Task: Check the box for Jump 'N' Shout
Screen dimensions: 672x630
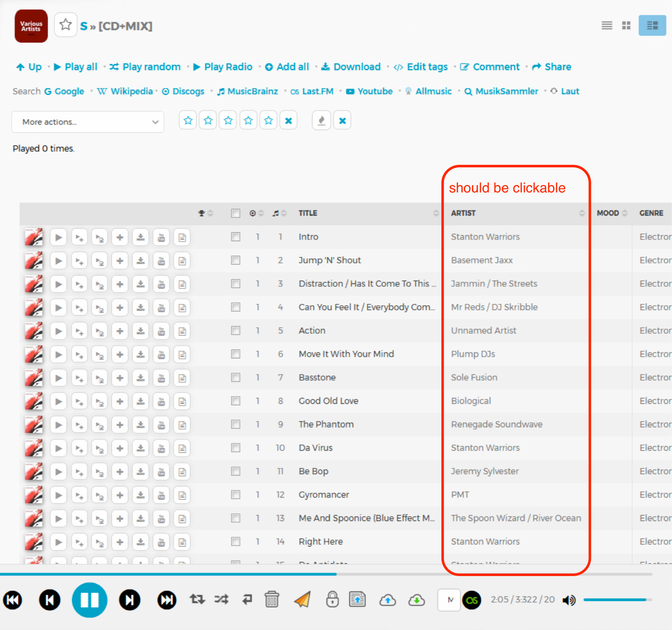Action: pyautogui.click(x=236, y=260)
